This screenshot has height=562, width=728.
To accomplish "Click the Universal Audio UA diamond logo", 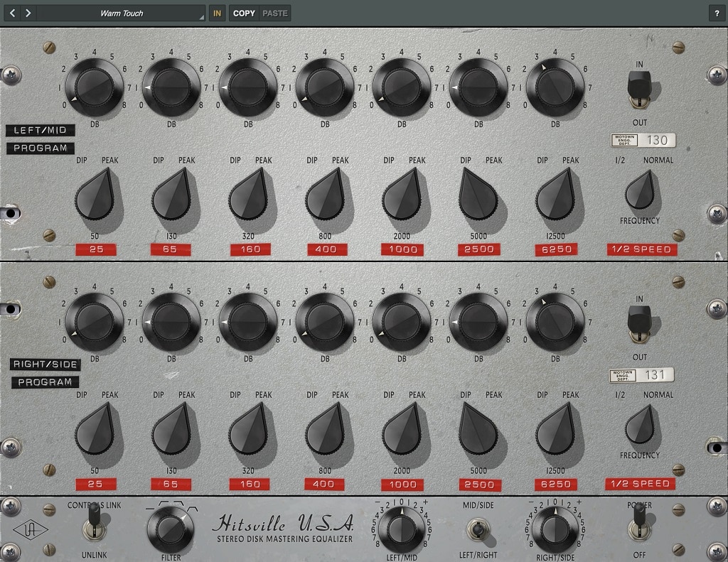I will (x=31, y=530).
